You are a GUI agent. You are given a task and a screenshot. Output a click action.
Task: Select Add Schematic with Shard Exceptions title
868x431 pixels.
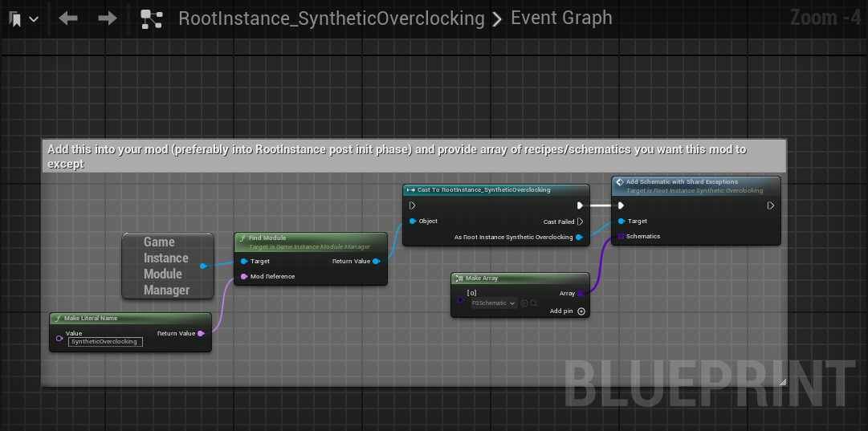click(682, 181)
